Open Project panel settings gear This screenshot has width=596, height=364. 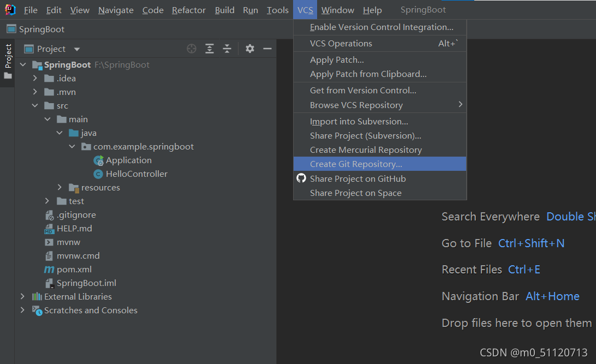click(x=250, y=49)
